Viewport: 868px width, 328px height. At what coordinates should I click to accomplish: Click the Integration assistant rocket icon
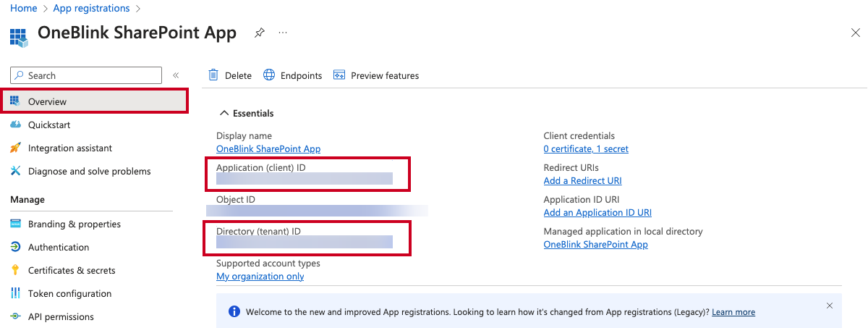pyautogui.click(x=14, y=148)
